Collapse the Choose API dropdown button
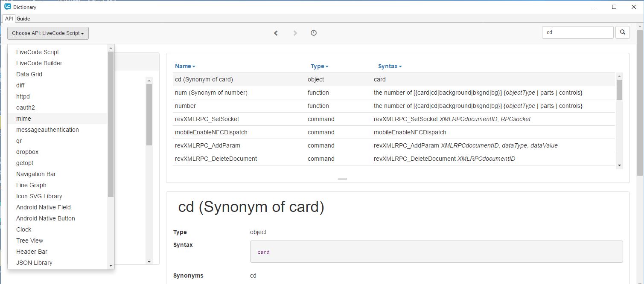 tap(48, 33)
